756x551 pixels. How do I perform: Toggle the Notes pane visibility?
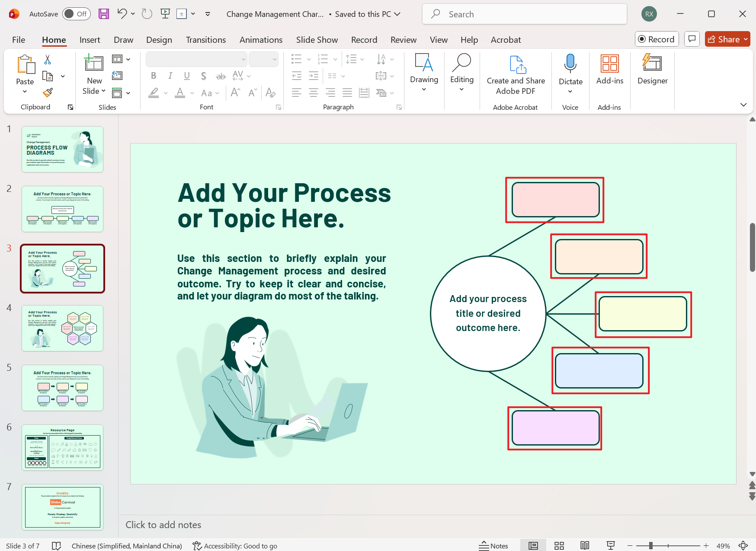493,545
